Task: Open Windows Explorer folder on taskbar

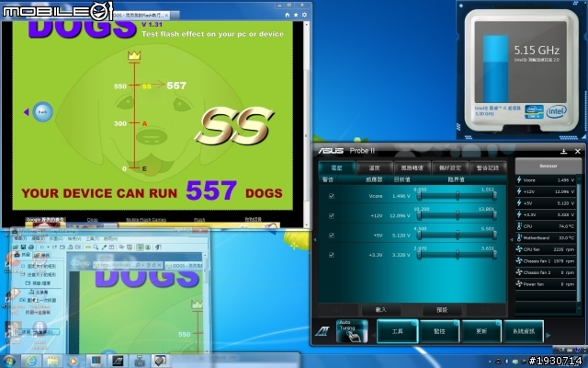Action: click(x=52, y=361)
